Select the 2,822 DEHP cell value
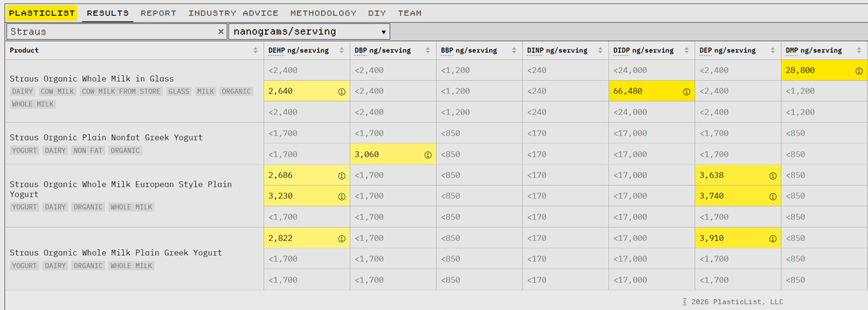The height and width of the screenshot is (310, 868). (x=281, y=238)
